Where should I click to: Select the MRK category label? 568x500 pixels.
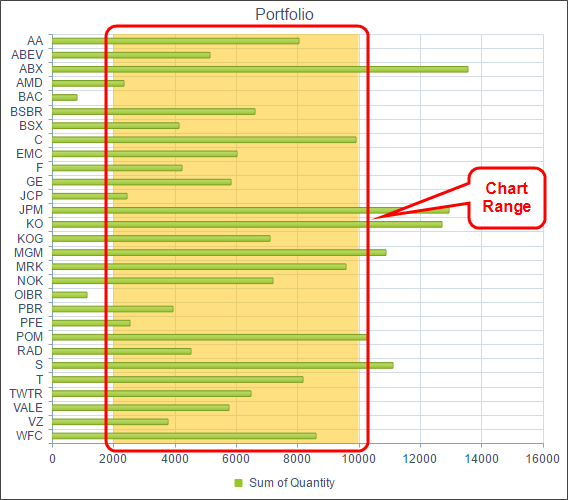pyautogui.click(x=29, y=267)
